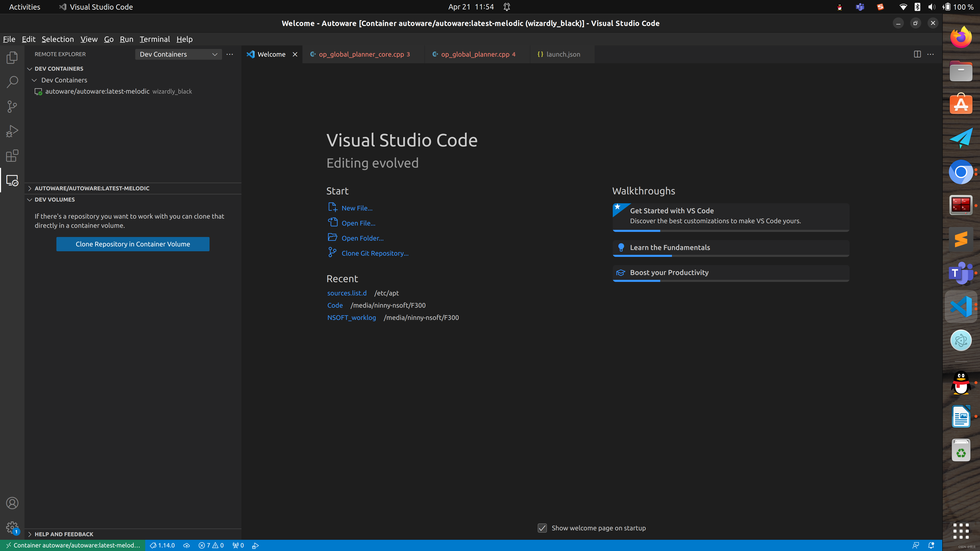Click the remote container status bar indicator

click(x=73, y=545)
